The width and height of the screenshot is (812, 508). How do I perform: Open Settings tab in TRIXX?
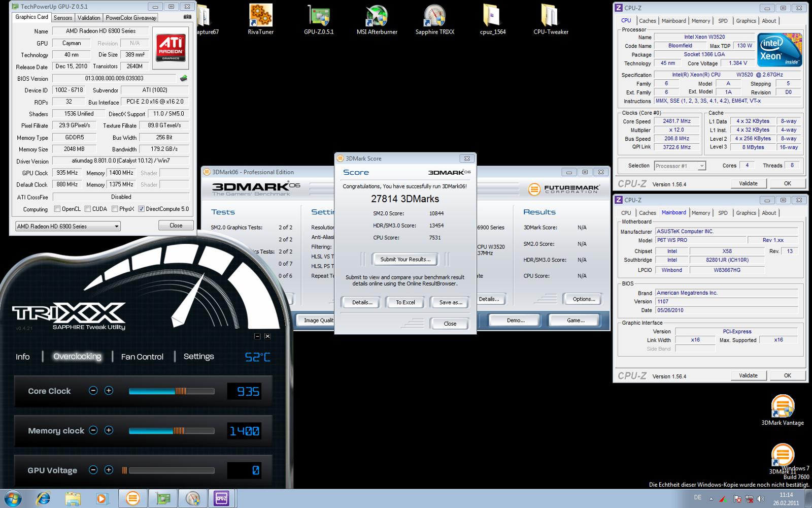click(x=198, y=357)
